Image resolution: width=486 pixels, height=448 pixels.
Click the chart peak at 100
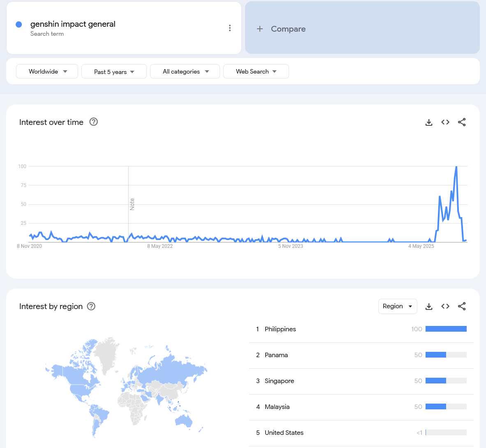pyautogui.click(x=456, y=167)
